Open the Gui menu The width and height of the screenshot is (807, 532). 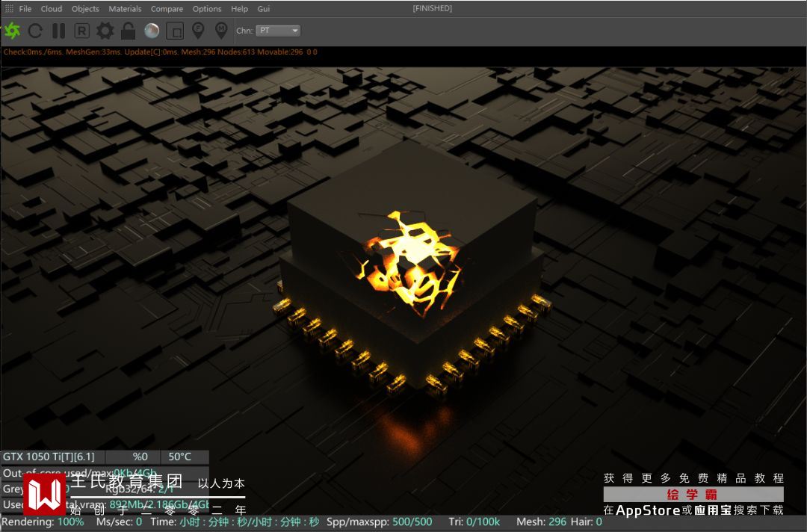264,9
